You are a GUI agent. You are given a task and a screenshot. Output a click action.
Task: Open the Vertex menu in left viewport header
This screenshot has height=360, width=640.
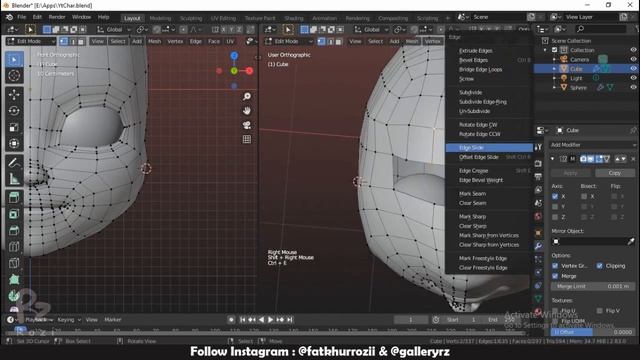point(175,41)
